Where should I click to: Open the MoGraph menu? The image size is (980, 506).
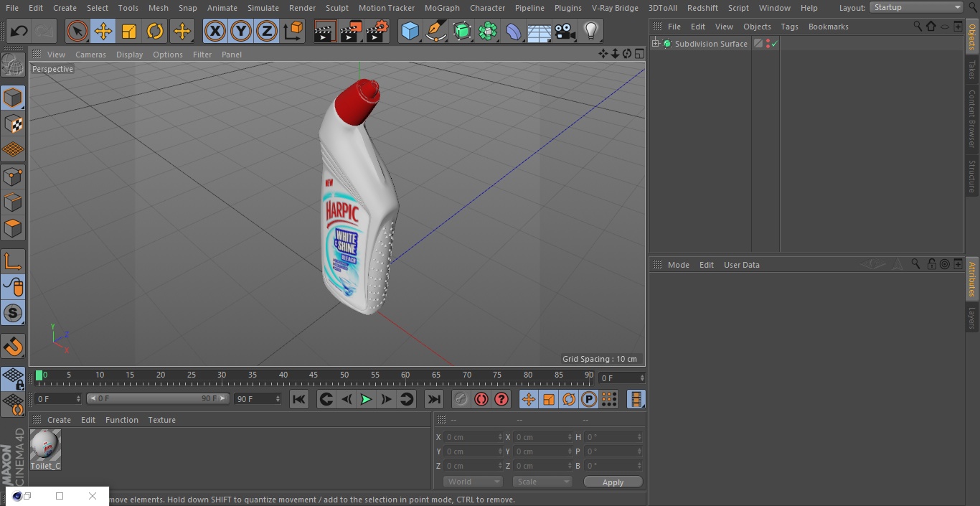442,8
